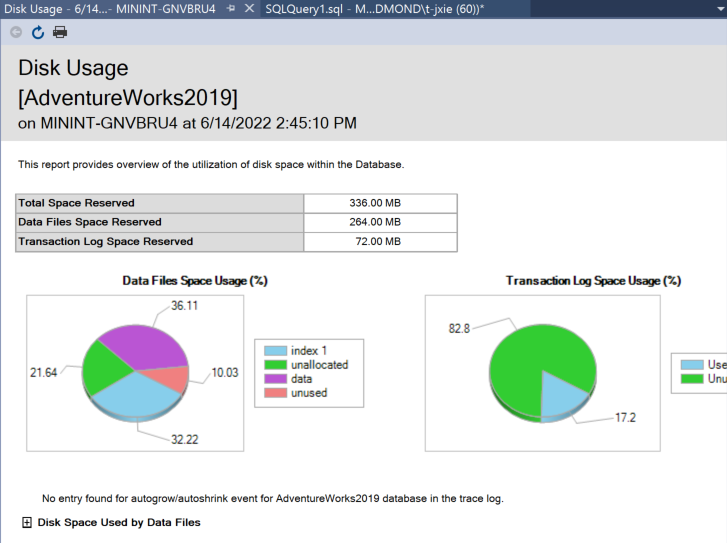Viewport: 727px width, 543px height.
Task: Click the Back navigation arrow icon
Action: tap(16, 32)
